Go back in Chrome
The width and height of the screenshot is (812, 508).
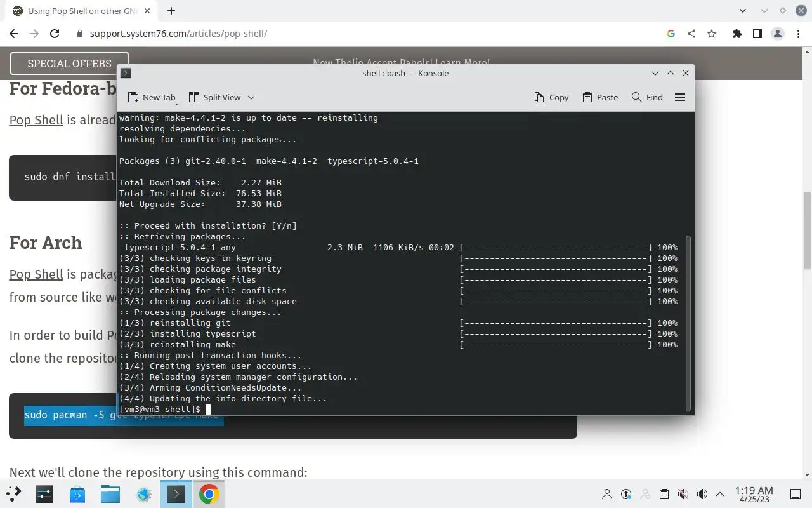[14, 34]
